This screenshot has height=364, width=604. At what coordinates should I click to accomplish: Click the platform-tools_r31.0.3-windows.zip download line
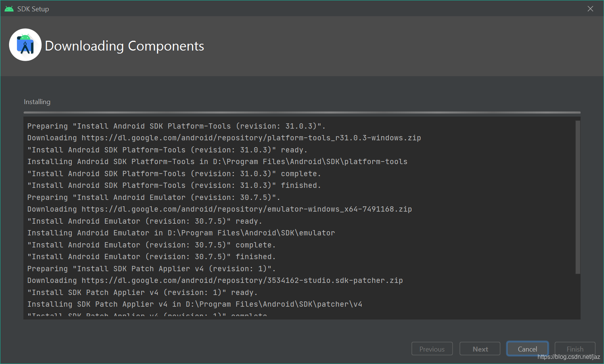click(224, 138)
